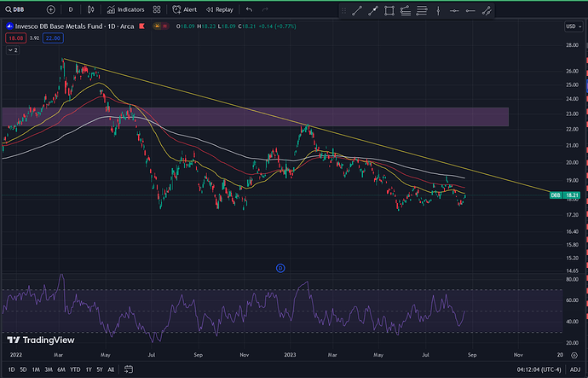
Task: Toggle the ADJ adjusted data setting
Action: point(575,369)
